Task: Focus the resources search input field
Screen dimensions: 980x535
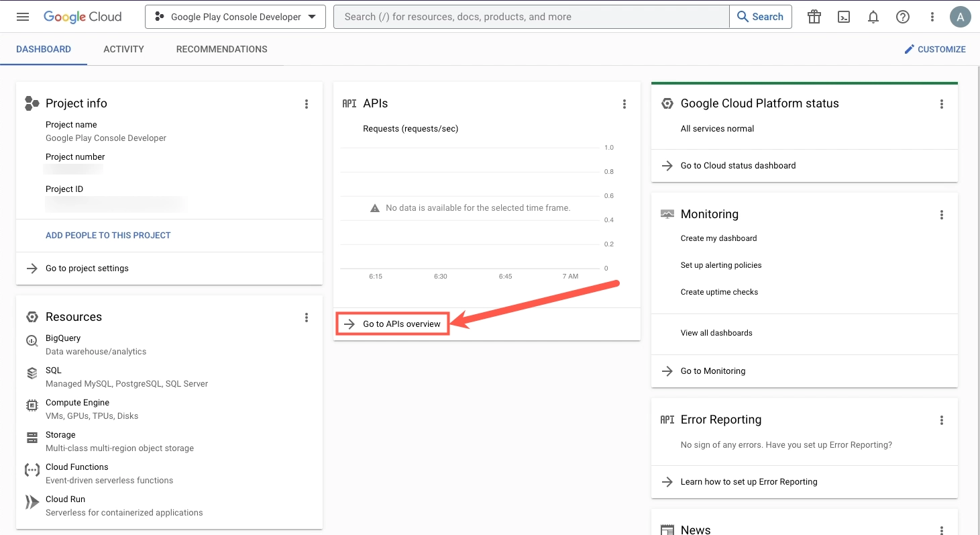Action: [x=531, y=17]
